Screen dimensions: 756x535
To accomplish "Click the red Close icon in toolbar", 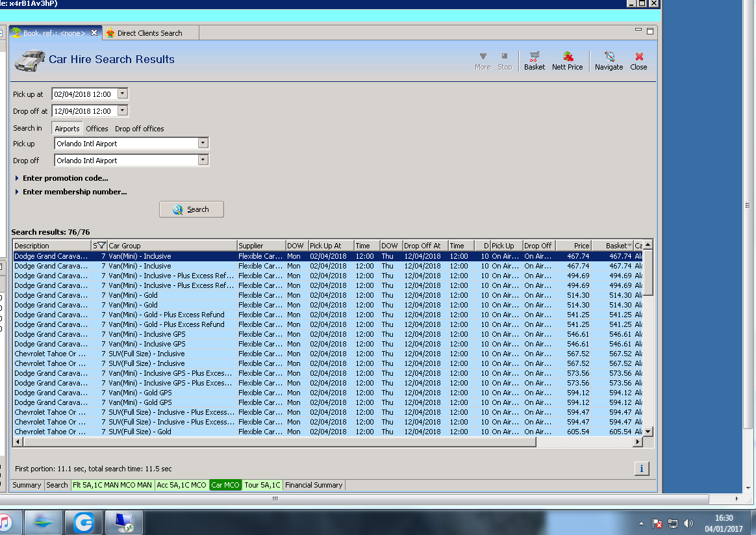I will (638, 57).
